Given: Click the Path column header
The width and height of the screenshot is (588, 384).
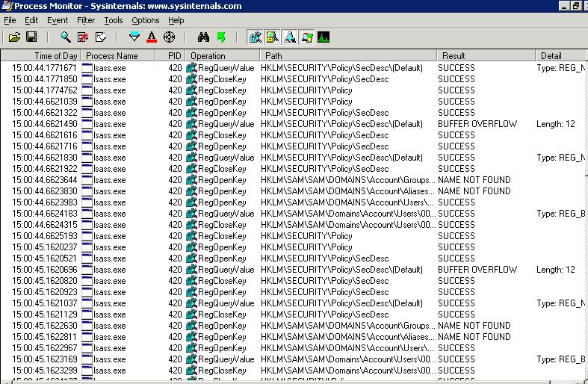Looking at the screenshot, I should pyautogui.click(x=348, y=56).
